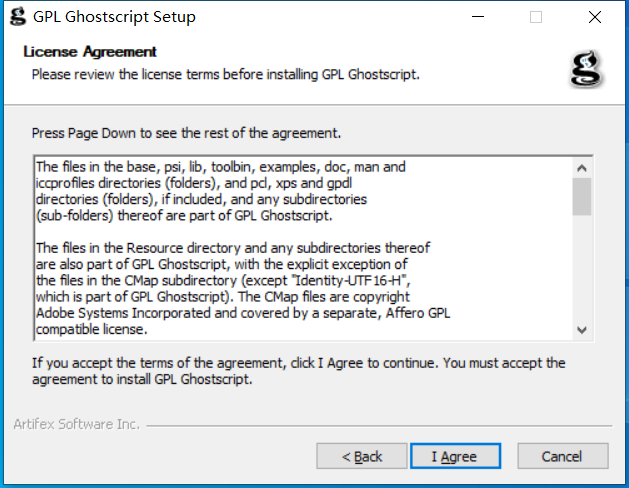
Task: Minimize the setup window
Action: pyautogui.click(x=478, y=17)
